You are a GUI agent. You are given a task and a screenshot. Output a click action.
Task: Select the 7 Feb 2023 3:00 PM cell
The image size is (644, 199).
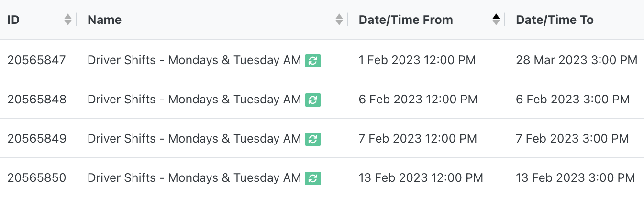[x=572, y=139]
